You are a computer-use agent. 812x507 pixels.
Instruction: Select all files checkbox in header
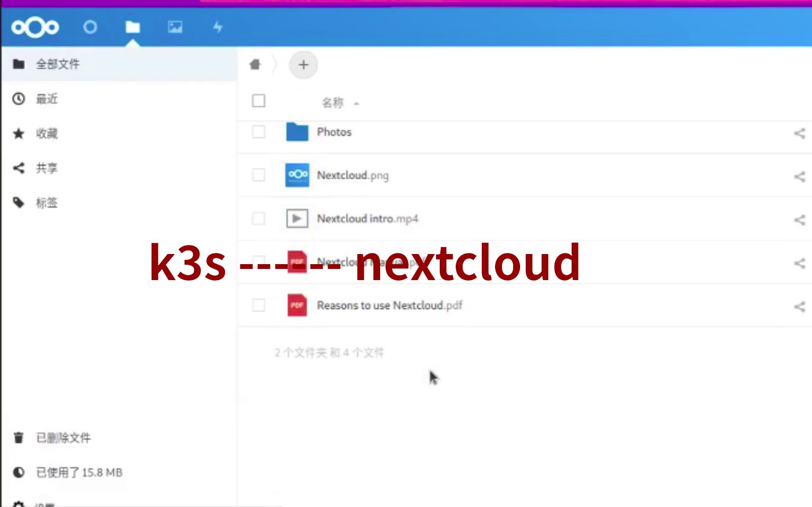[258, 101]
